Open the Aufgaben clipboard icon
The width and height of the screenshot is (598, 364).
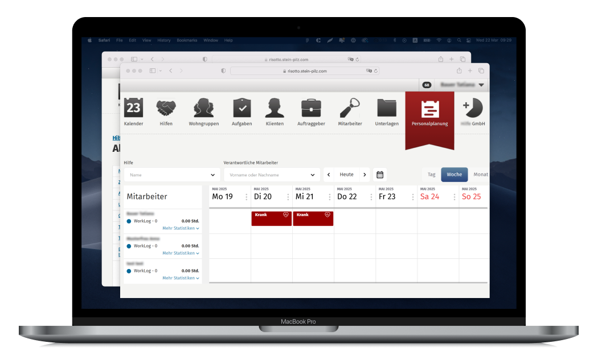pyautogui.click(x=241, y=108)
